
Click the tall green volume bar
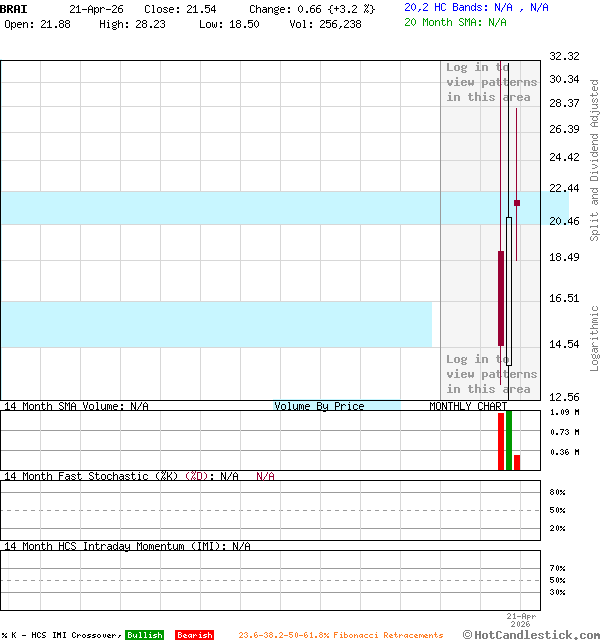coord(509,440)
